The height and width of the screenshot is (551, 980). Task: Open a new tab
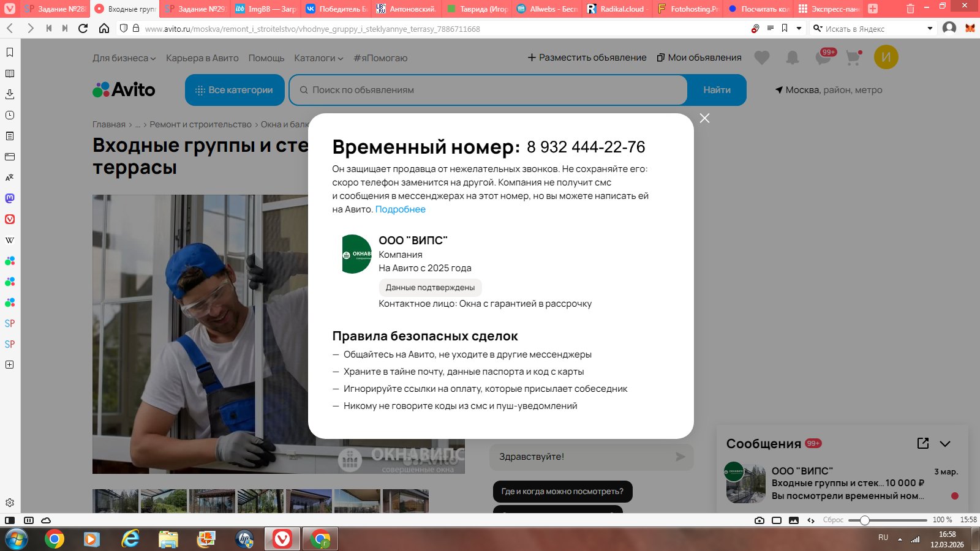tap(873, 9)
